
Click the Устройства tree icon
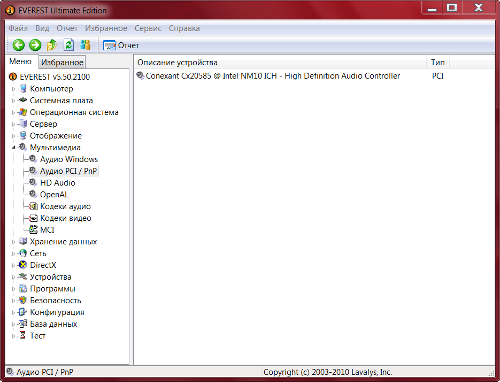tap(23, 277)
